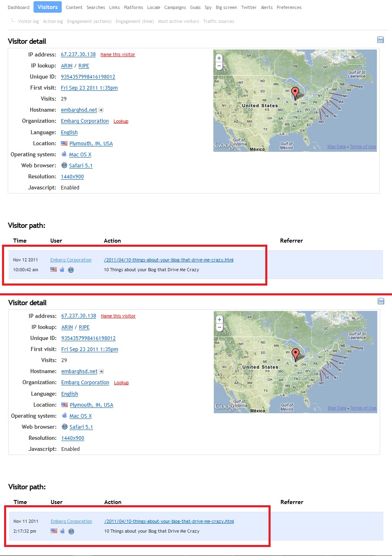Click Safari icon in Nov 11 path row
This screenshot has height=556, width=392.
point(71,531)
